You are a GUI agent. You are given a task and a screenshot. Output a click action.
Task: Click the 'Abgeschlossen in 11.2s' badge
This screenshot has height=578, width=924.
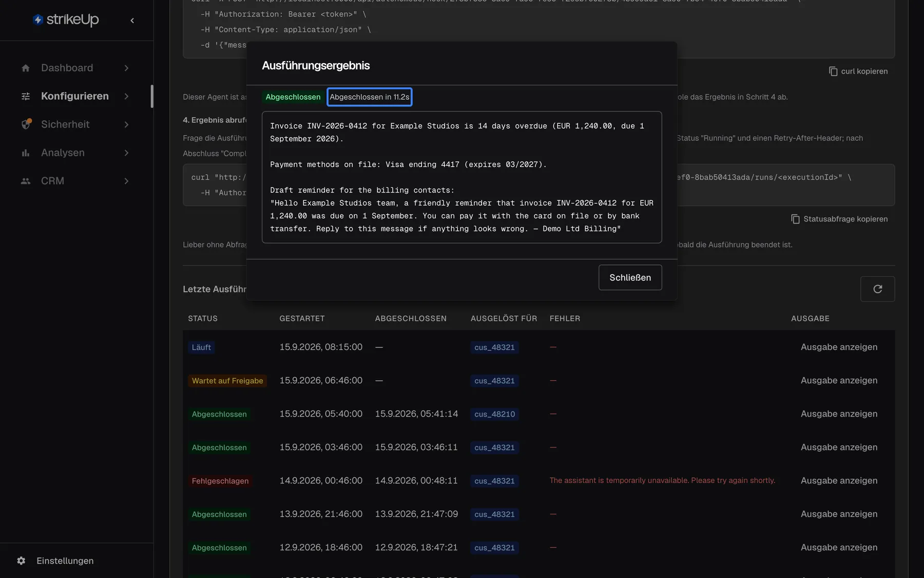pyautogui.click(x=370, y=97)
